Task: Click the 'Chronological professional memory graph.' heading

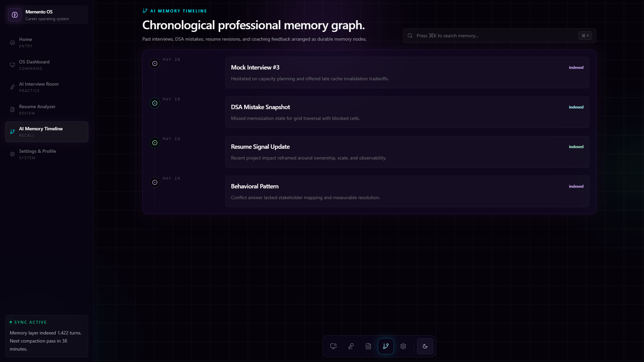Action: pyautogui.click(x=253, y=25)
